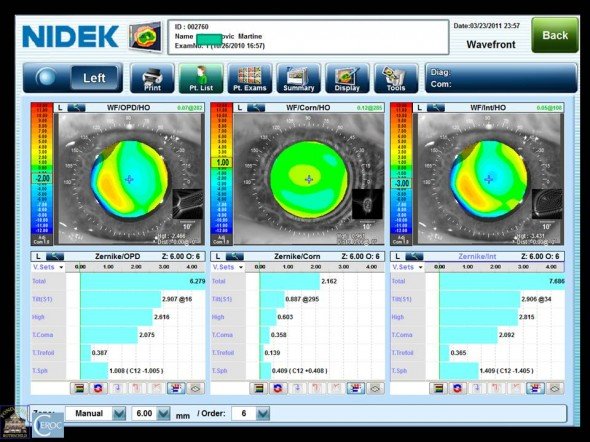
Task: Click the green Back button
Action: [x=555, y=35]
